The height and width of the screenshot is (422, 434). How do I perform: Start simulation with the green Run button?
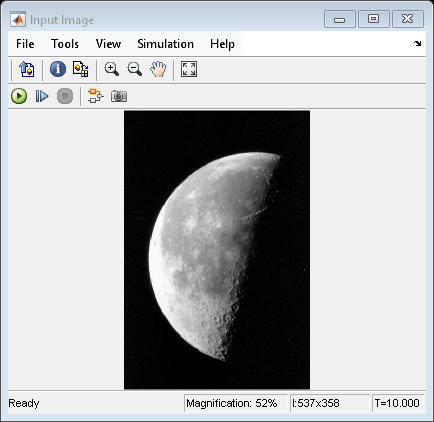pyautogui.click(x=19, y=96)
